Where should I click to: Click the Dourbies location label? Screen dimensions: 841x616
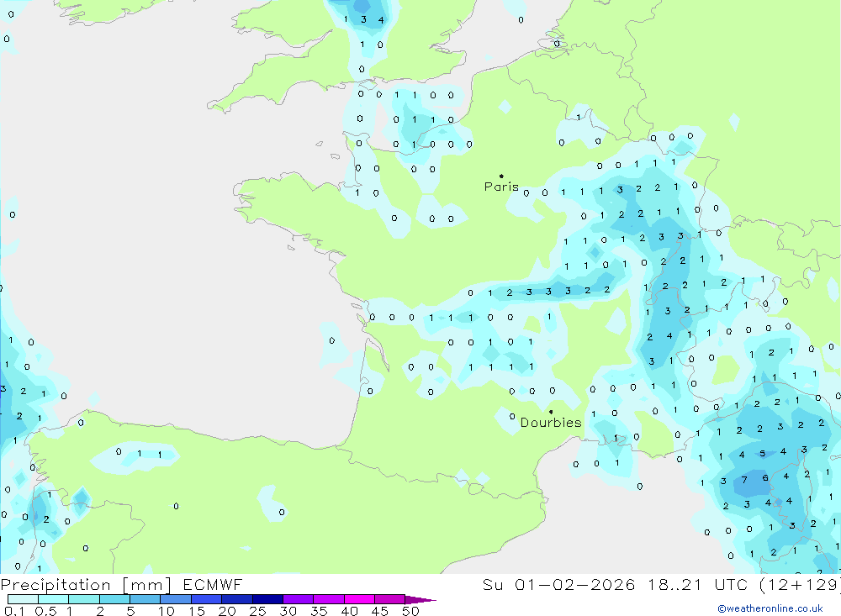coord(551,423)
